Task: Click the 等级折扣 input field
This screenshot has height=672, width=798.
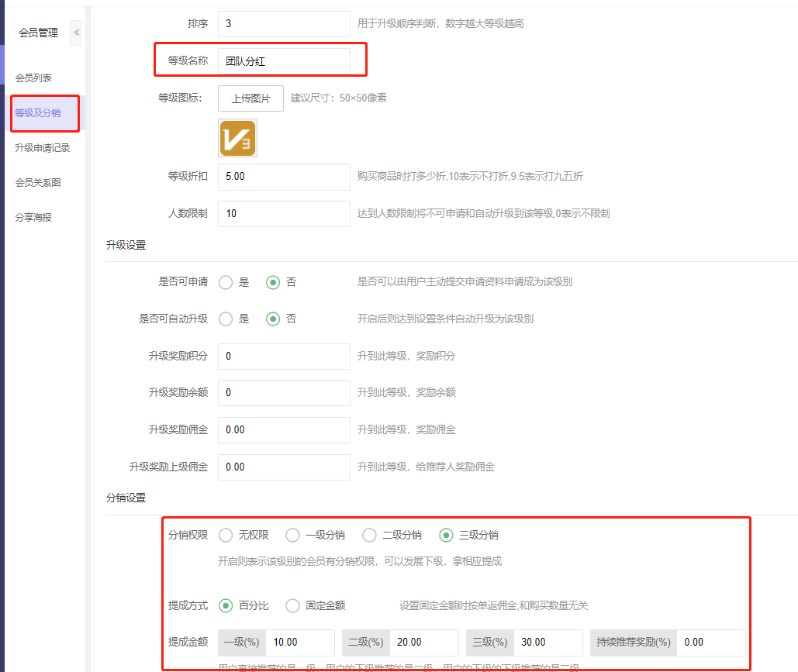Action: [x=283, y=176]
